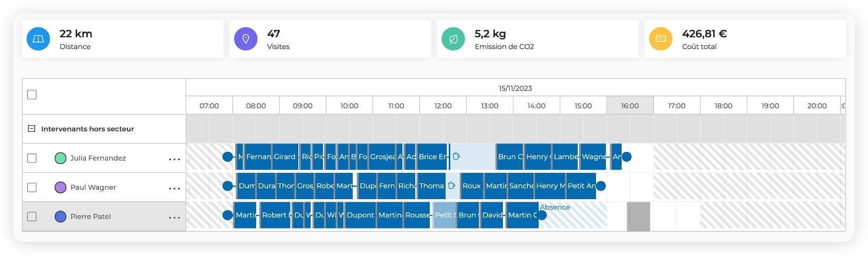Select Paul Wagner's row checkbox
868x258 pixels.
coord(32,188)
